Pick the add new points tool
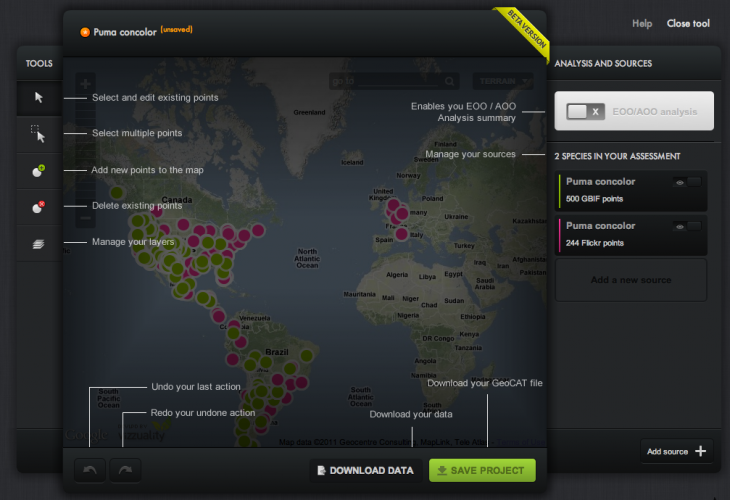The width and height of the screenshot is (730, 500). click(39, 171)
